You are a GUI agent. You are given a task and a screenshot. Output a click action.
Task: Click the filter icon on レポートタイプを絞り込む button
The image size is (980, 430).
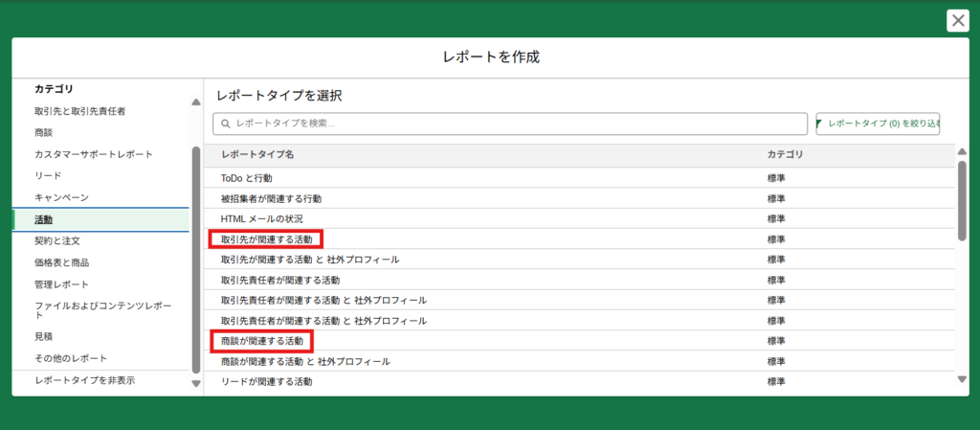pos(819,124)
